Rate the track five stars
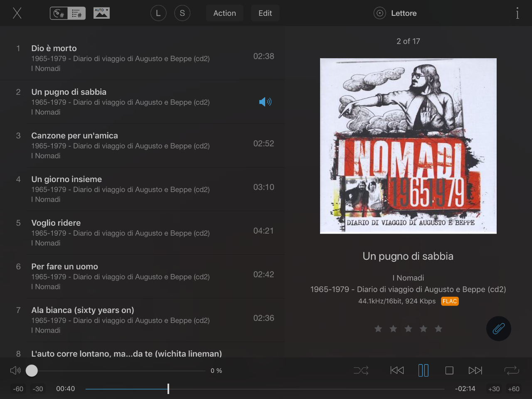This screenshot has width=532, height=399. 438,329
